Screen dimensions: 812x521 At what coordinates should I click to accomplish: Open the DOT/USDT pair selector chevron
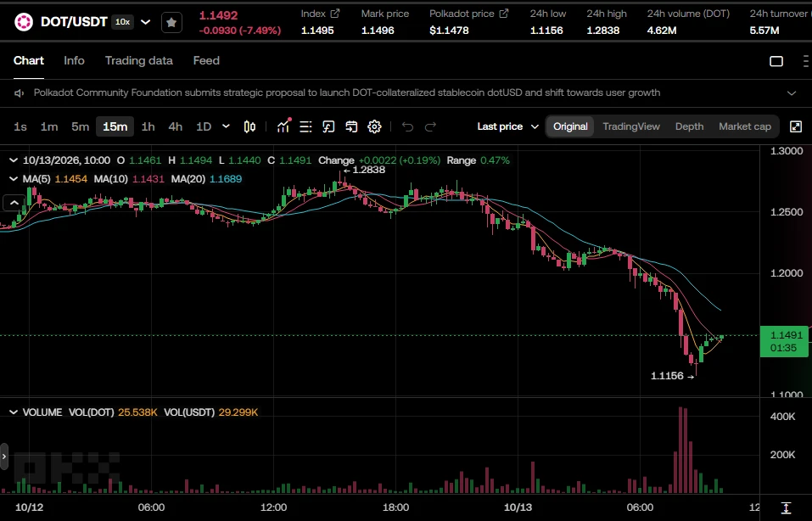(146, 22)
